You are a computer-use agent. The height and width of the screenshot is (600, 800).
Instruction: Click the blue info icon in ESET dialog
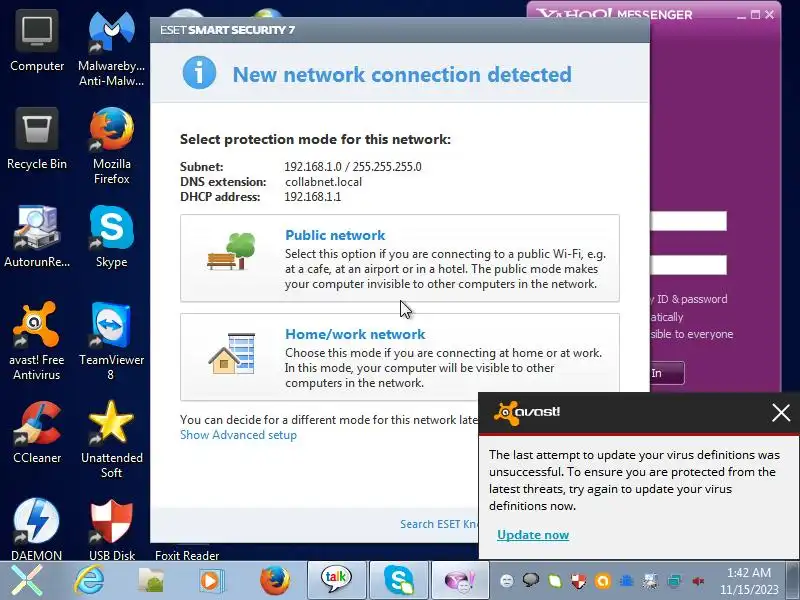click(199, 72)
